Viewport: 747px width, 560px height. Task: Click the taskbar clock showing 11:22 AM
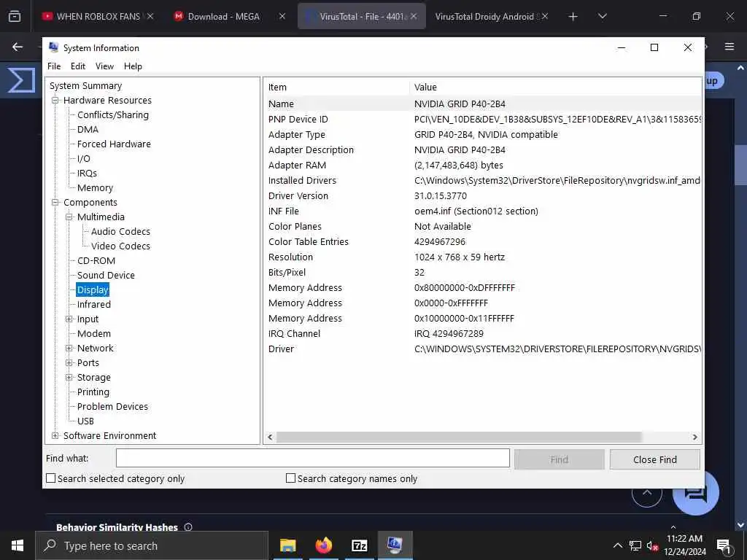pyautogui.click(x=684, y=545)
